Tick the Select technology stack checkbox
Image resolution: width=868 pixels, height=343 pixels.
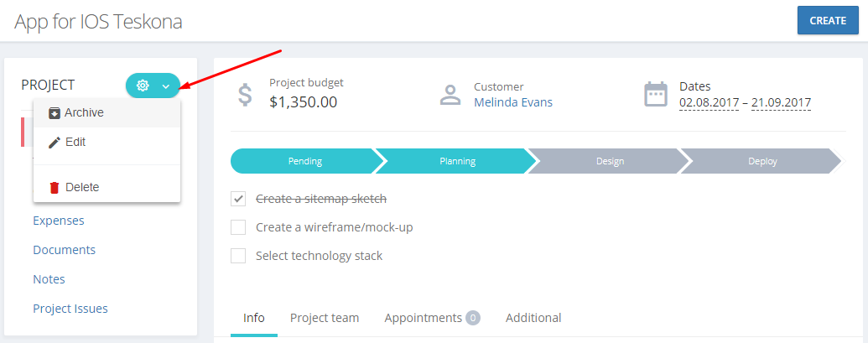pyautogui.click(x=238, y=256)
